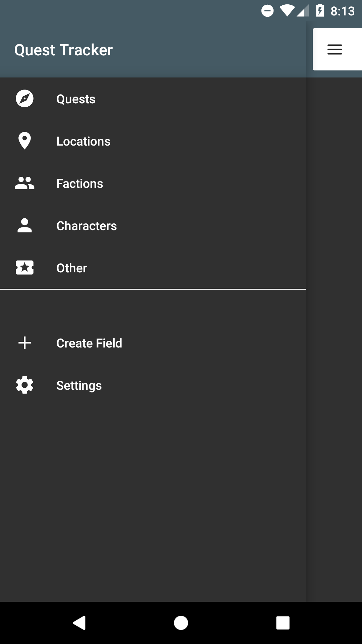Choose the Other category

pos(72,268)
